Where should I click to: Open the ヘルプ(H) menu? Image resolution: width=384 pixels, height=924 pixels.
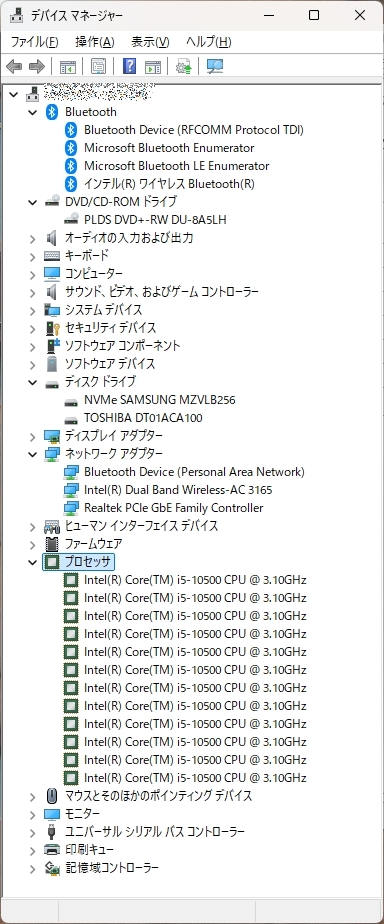click(208, 42)
